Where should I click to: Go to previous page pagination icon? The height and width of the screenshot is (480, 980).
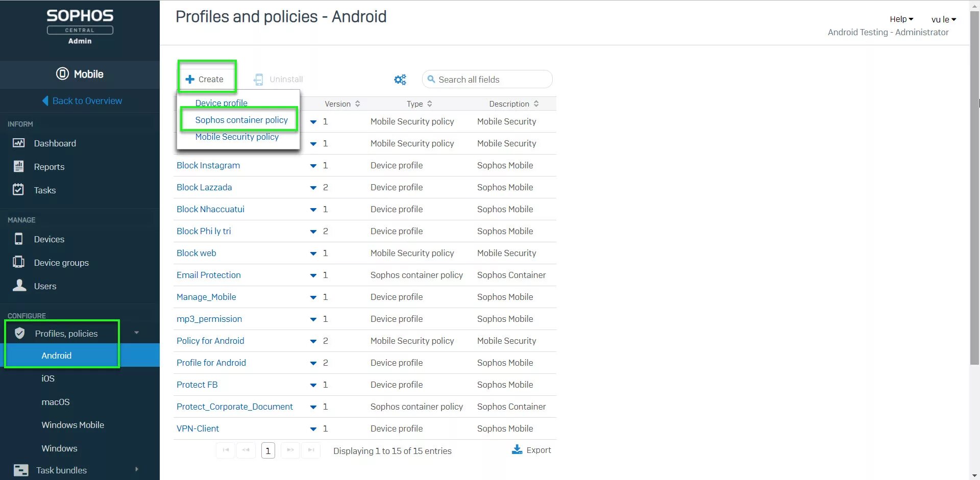(x=246, y=450)
